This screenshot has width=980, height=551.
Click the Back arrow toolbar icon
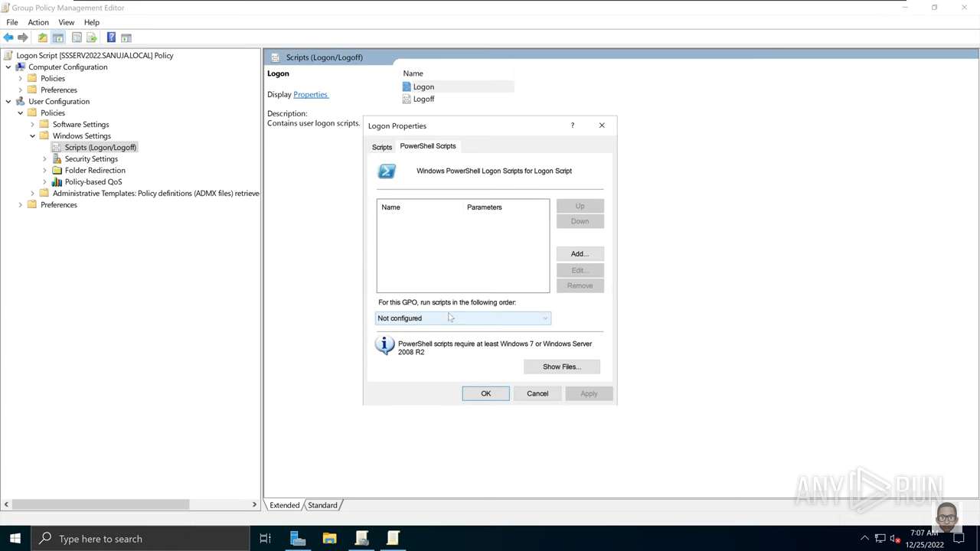pos(8,37)
